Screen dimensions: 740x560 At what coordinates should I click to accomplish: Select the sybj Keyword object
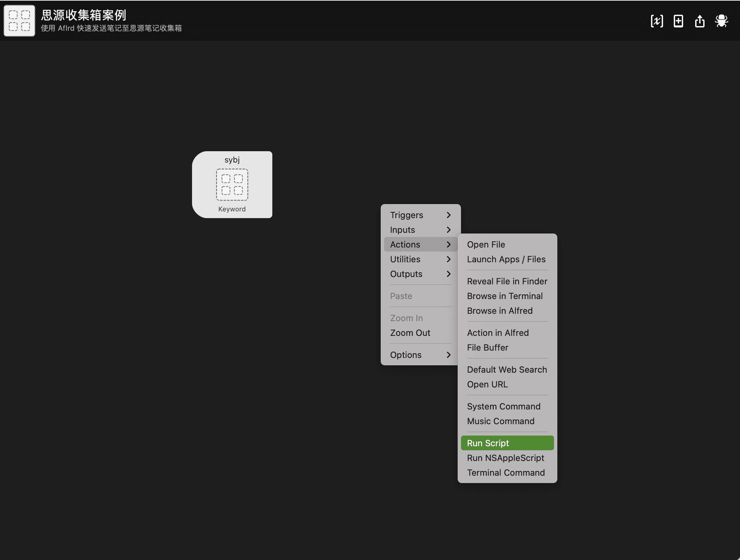tap(232, 185)
